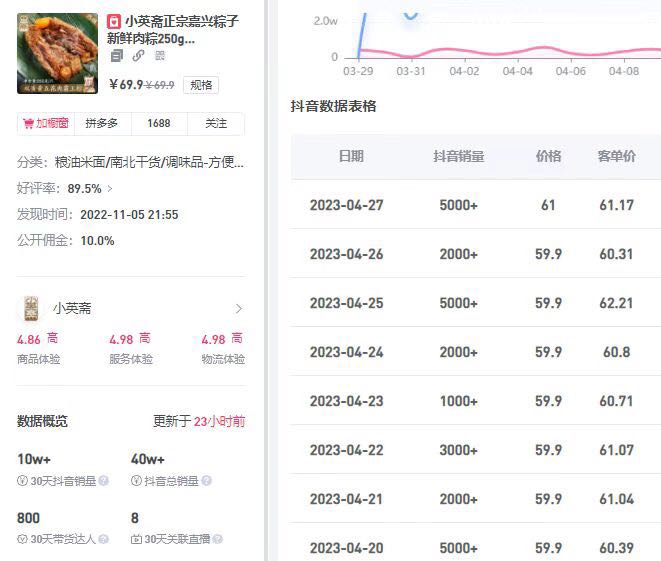Click the 800 influencers count
Image resolution: width=661 pixels, height=561 pixels.
(28, 518)
